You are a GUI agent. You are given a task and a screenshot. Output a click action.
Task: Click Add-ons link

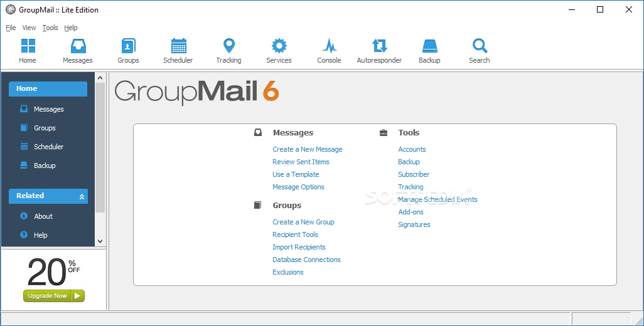pos(411,212)
